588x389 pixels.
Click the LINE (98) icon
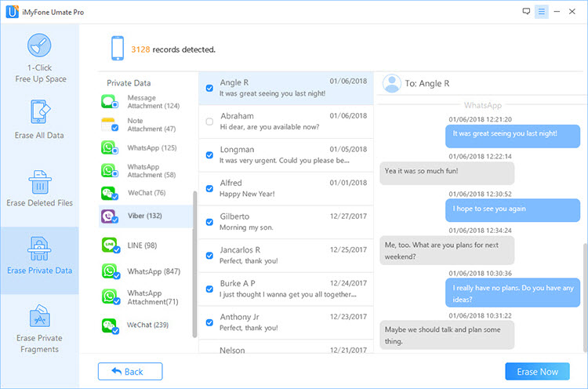tap(111, 245)
